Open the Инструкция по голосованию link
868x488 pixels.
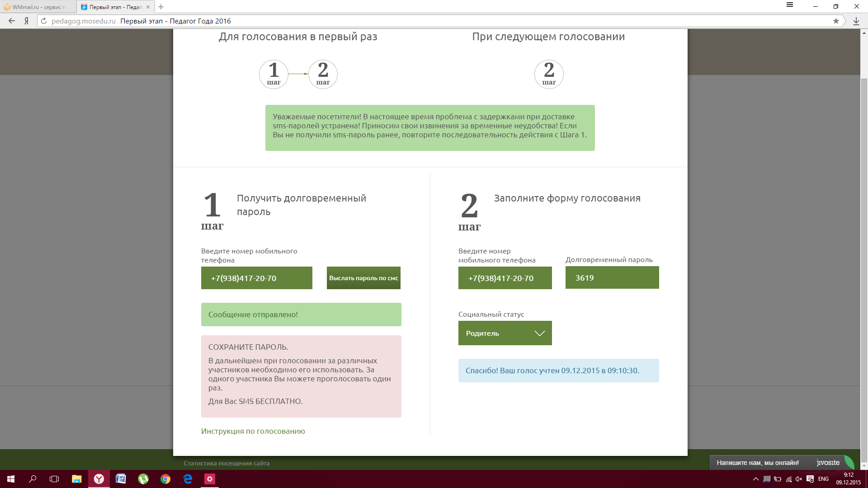(x=253, y=431)
